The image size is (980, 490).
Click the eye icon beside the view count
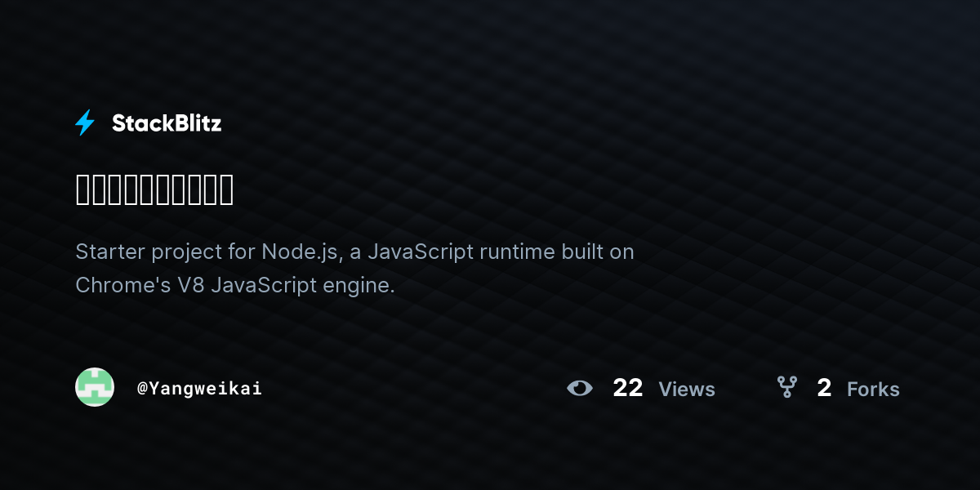coord(580,388)
